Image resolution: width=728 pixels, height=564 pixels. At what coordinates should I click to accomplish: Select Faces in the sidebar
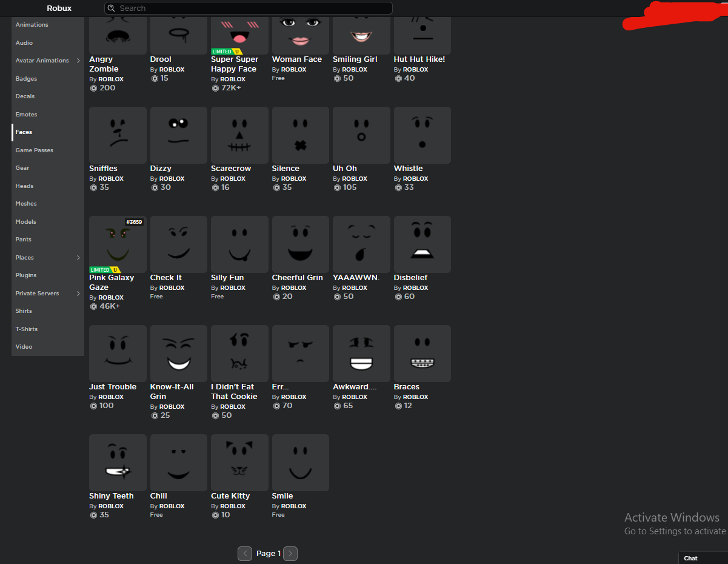click(x=24, y=132)
